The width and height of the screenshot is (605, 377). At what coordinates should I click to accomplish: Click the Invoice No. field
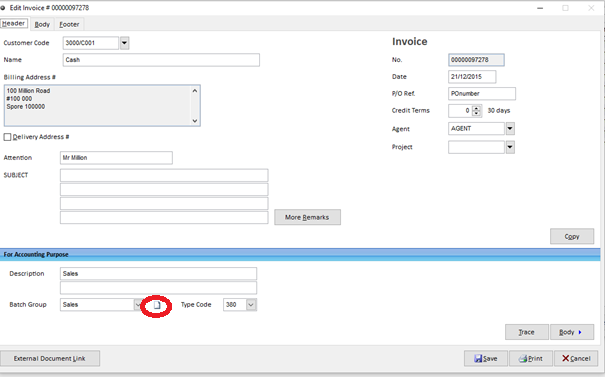tap(476, 60)
